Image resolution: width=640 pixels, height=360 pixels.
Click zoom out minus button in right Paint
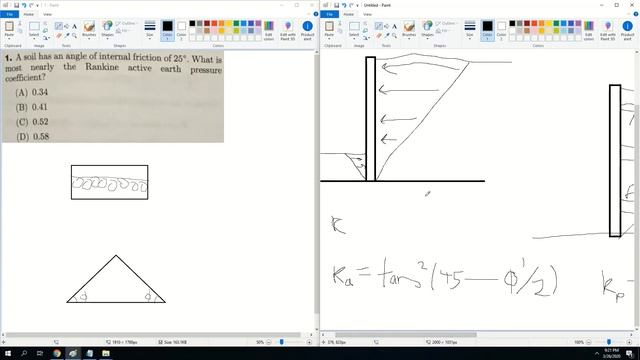[589, 342]
